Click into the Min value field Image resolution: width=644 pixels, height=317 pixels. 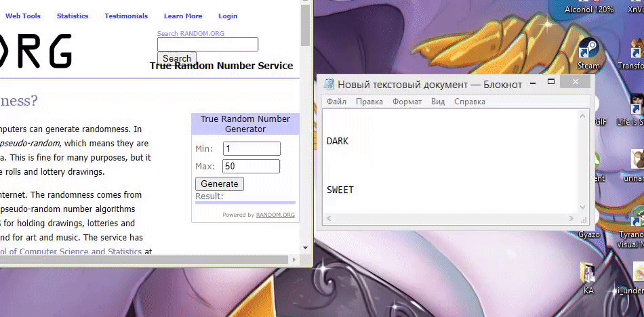click(x=251, y=148)
